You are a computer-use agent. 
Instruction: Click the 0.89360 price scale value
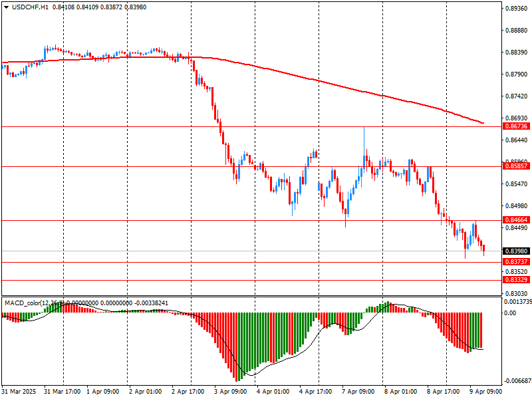coord(516,9)
